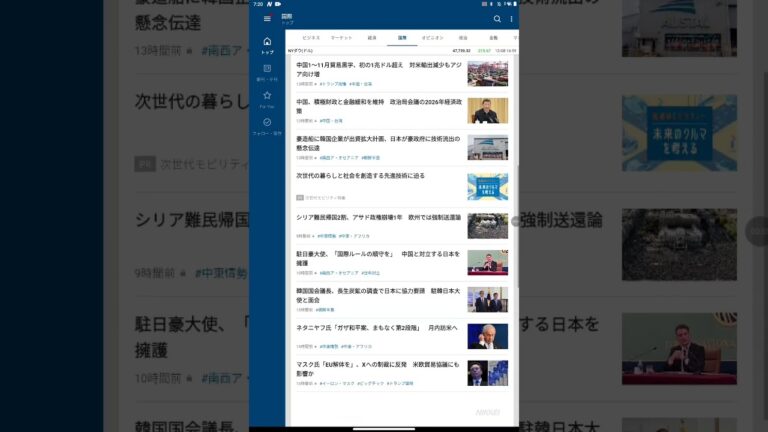Open the ネタニヤフ氏 Gaza ceasefire article
The width and height of the screenshot is (768, 432).
point(376,328)
